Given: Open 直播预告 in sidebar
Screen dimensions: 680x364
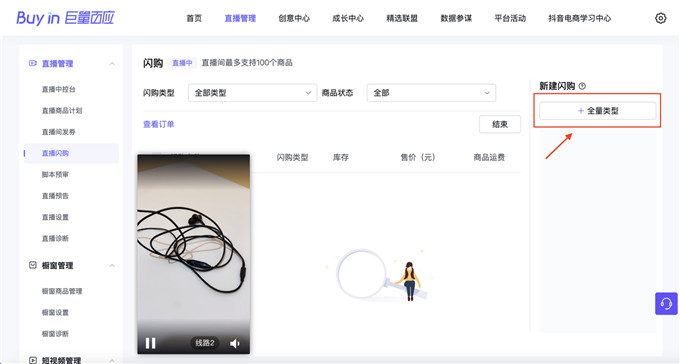Looking at the screenshot, I should click(55, 196).
